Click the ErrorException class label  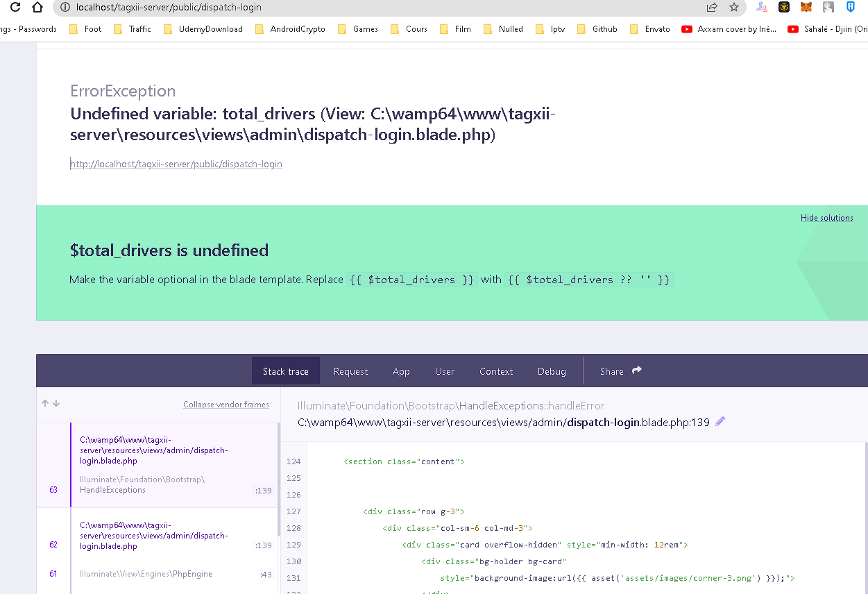coord(123,91)
